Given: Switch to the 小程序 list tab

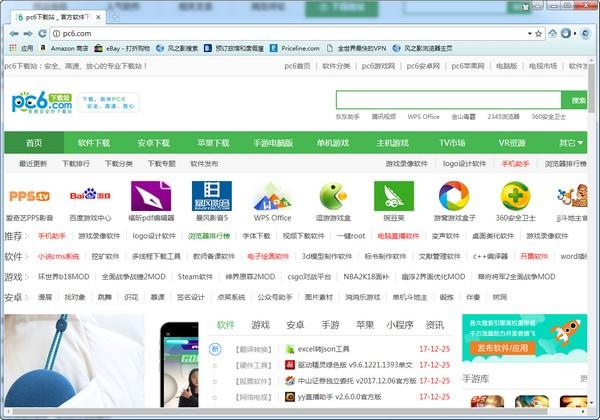Looking at the screenshot, I should (400, 325).
